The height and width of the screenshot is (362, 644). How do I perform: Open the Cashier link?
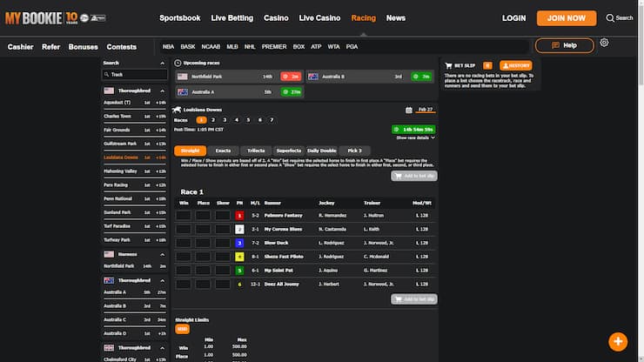tap(21, 47)
